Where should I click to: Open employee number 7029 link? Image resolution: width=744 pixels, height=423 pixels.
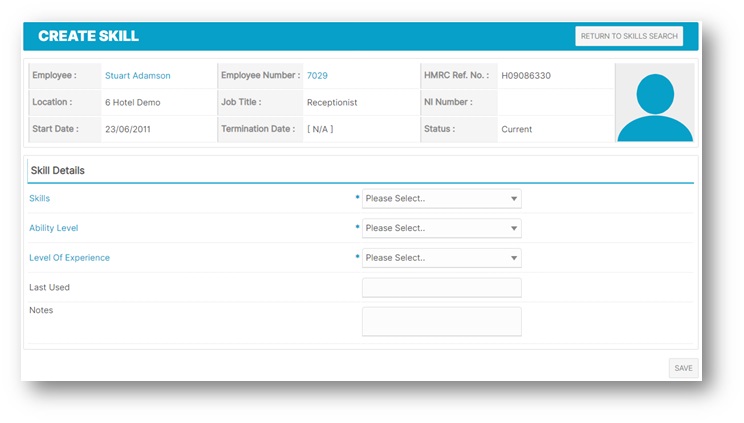[317, 75]
